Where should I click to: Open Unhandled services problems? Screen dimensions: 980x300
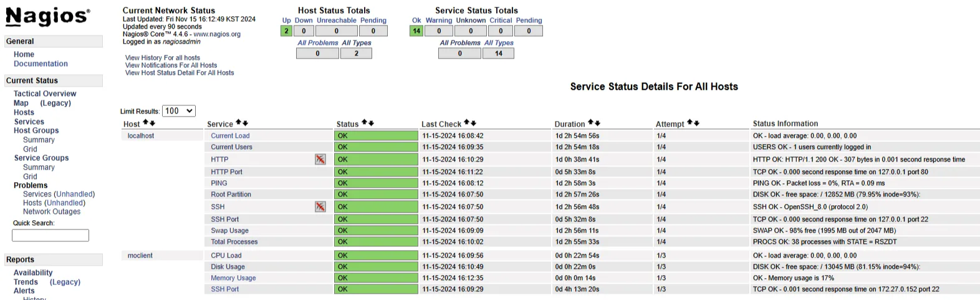point(74,194)
